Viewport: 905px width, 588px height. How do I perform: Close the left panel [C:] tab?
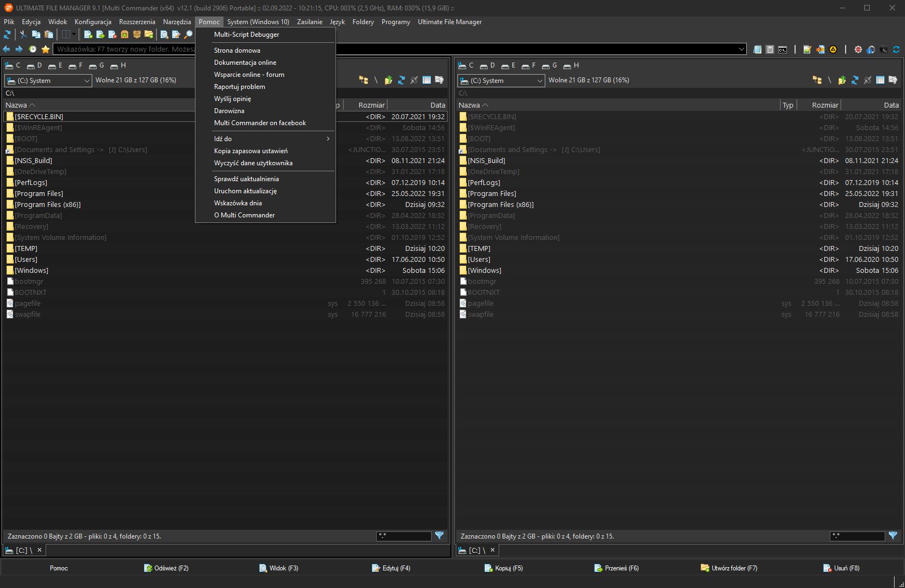(40, 550)
